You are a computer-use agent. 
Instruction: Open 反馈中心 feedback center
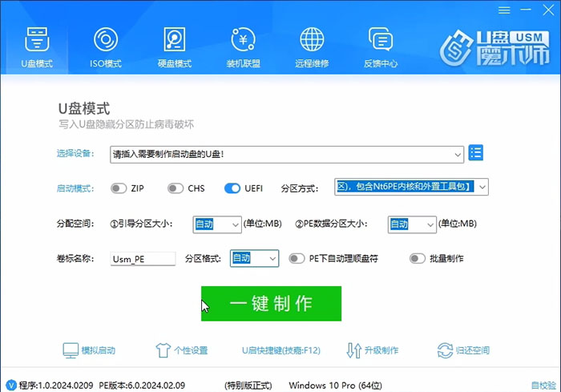[x=381, y=47]
